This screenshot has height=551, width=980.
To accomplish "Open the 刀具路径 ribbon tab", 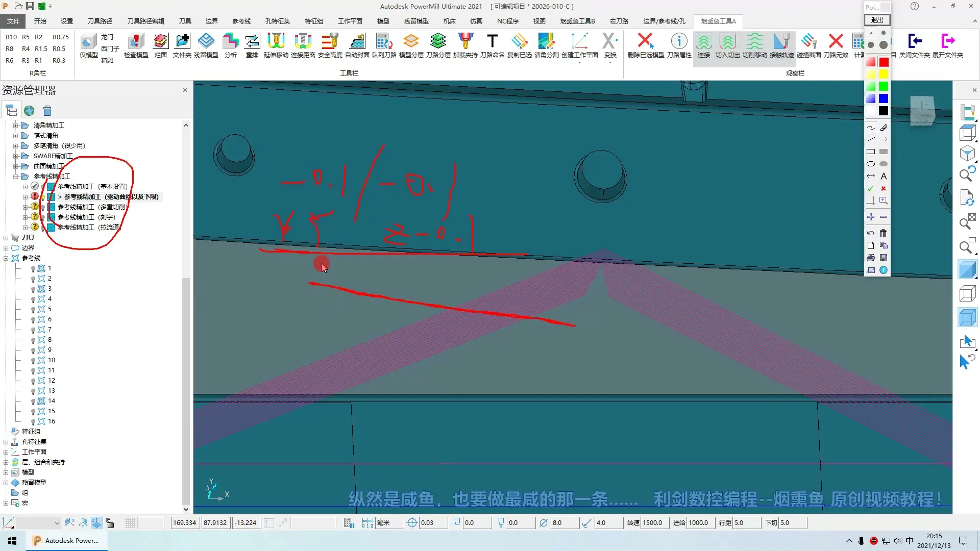I will [100, 21].
